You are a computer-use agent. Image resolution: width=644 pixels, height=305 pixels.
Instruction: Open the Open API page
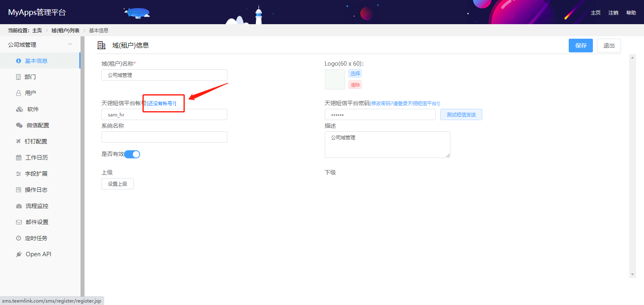[40, 254]
